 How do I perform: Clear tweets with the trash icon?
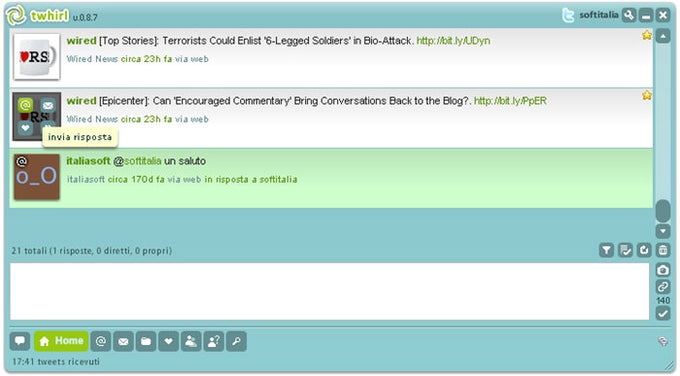click(663, 250)
